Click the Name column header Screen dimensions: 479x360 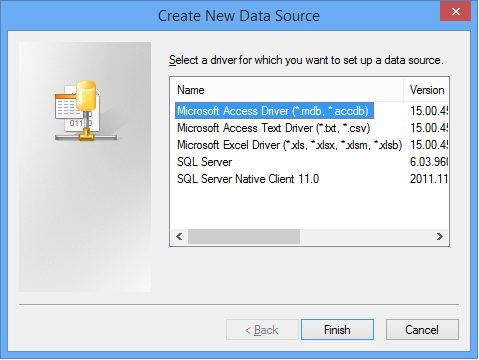[287, 90]
